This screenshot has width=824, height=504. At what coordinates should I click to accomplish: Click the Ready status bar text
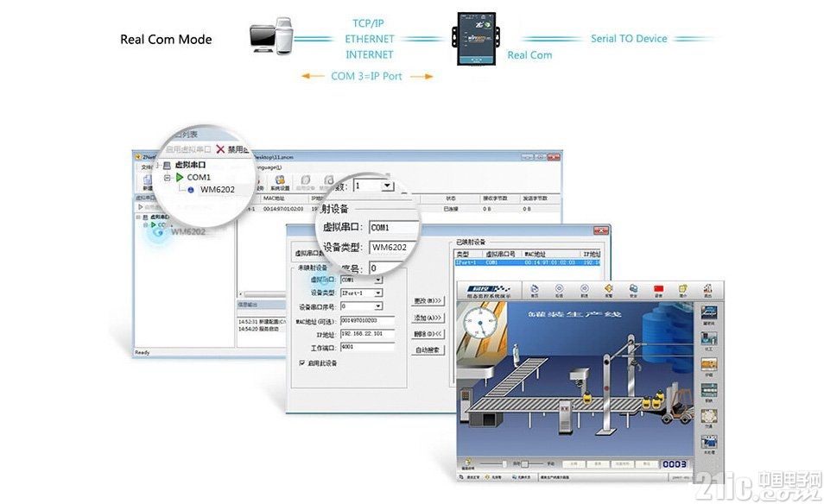click(x=143, y=352)
